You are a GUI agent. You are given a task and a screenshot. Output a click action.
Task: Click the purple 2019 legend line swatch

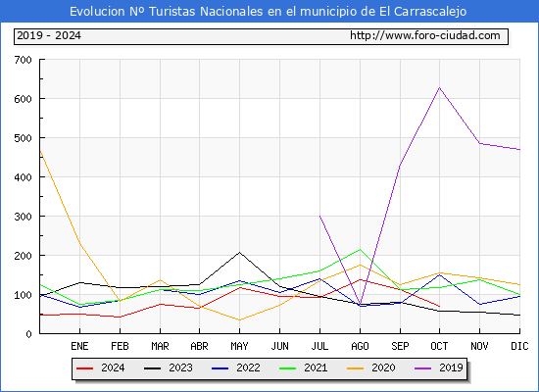(x=422, y=368)
